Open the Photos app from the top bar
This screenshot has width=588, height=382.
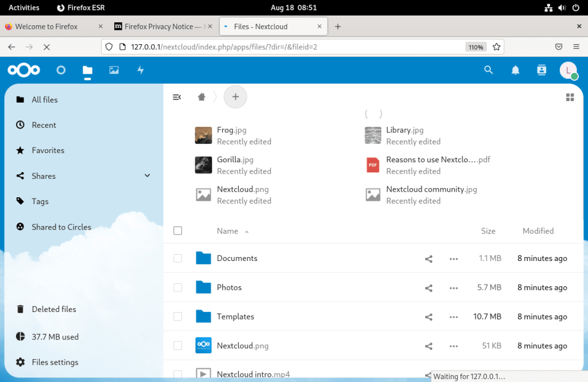point(114,70)
